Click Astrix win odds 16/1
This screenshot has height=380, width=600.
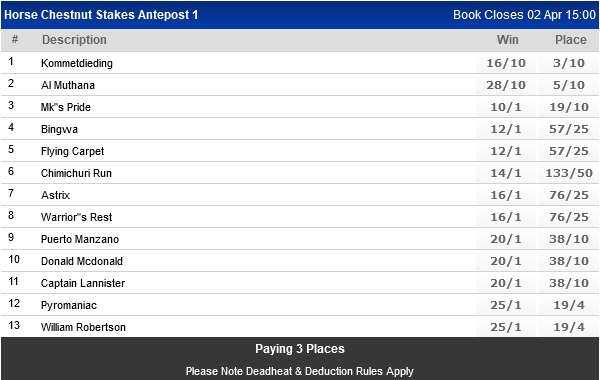[506, 195]
